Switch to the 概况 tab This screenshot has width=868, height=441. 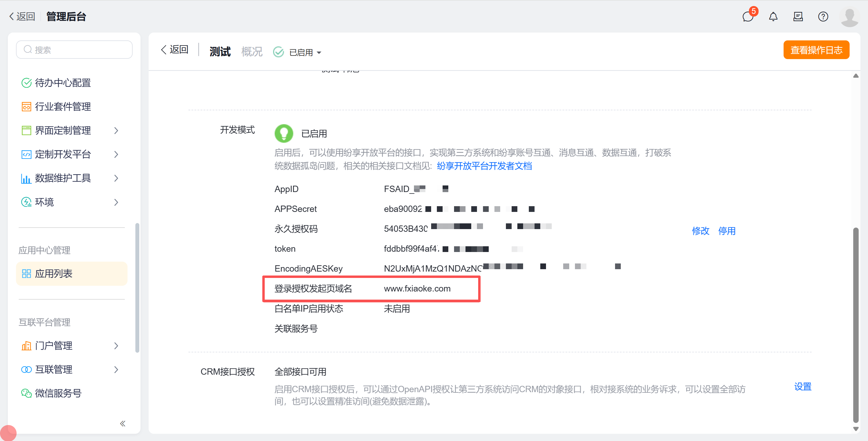(x=251, y=52)
